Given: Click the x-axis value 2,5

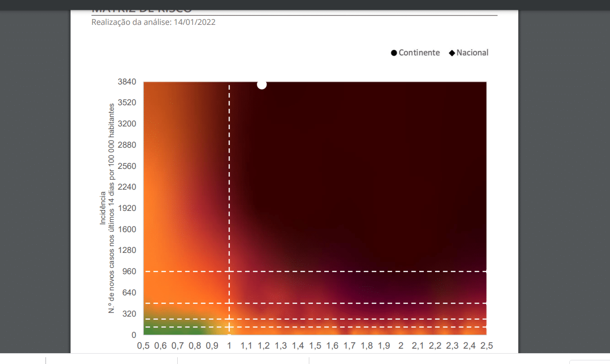Looking at the screenshot, I should tap(487, 346).
